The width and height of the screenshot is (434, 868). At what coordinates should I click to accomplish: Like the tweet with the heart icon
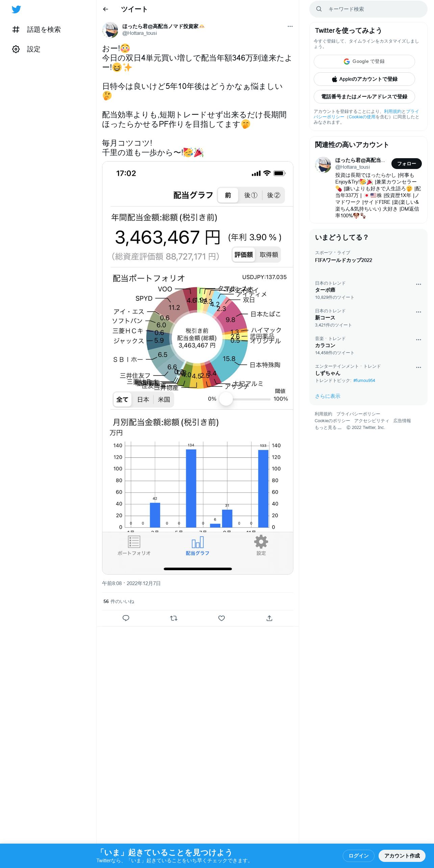pos(222,618)
